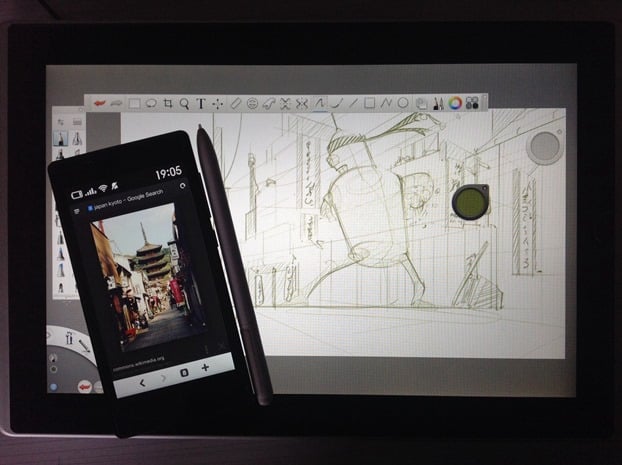Tap the 19:05 clock on phone
The image size is (622, 465).
pos(168,173)
